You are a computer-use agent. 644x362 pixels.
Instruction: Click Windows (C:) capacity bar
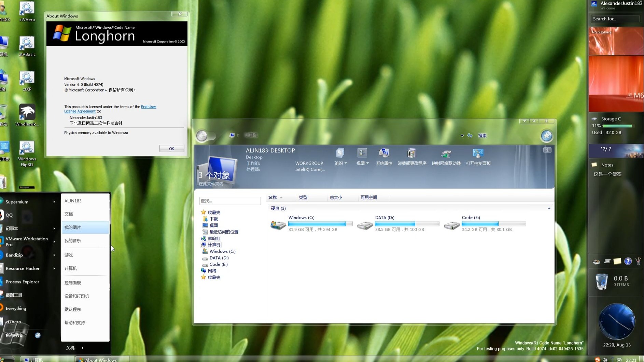[x=320, y=224]
